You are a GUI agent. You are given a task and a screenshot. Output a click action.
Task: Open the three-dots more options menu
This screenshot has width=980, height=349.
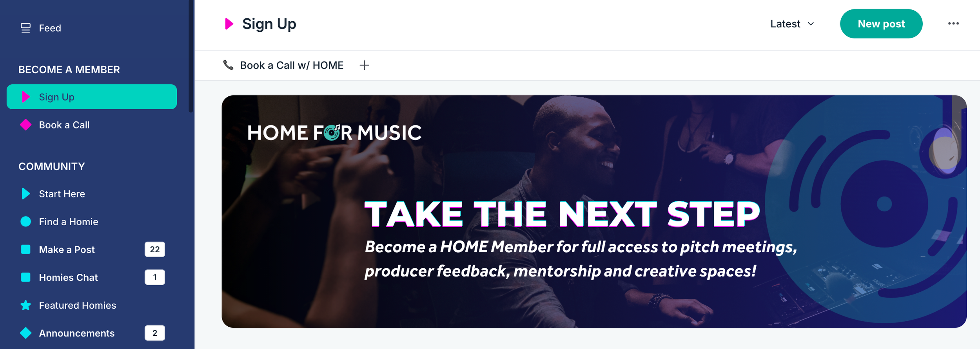coord(953,24)
